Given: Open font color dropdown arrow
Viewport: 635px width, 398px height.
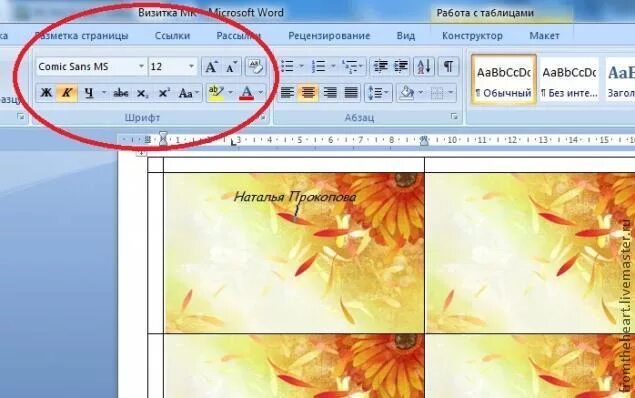Looking at the screenshot, I should pyautogui.click(x=261, y=93).
